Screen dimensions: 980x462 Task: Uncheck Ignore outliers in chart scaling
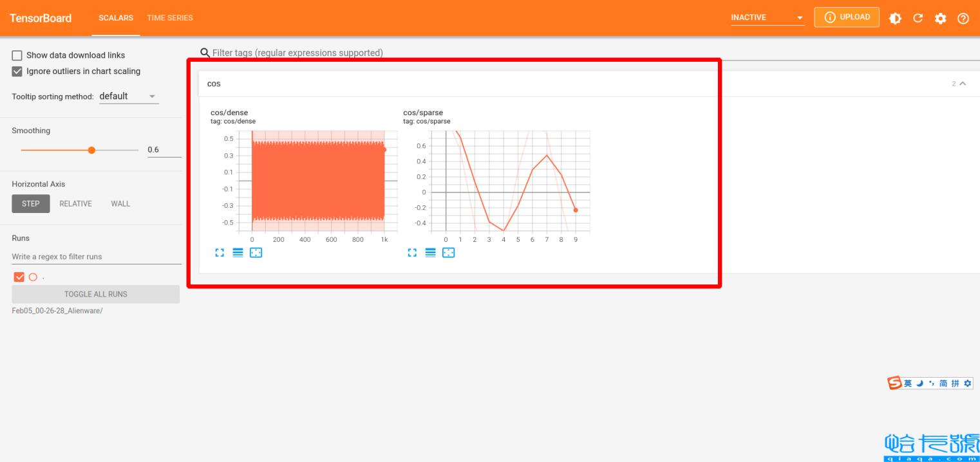17,71
